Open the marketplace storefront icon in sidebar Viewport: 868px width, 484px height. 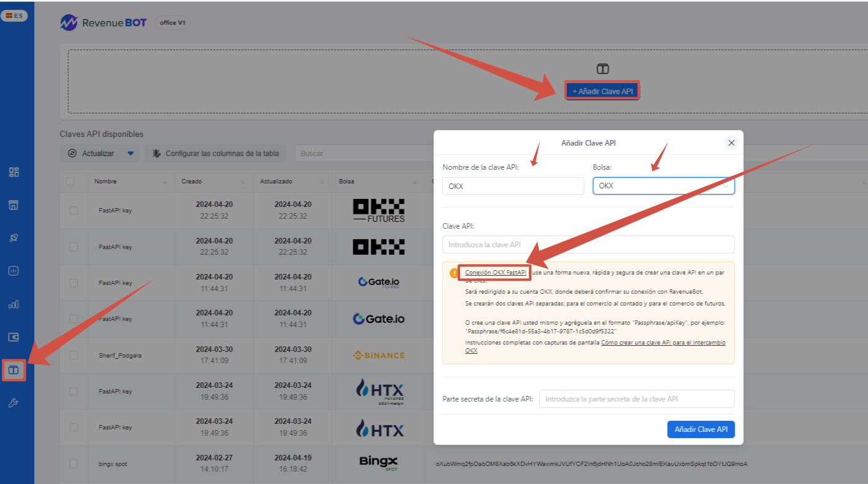pos(14,205)
